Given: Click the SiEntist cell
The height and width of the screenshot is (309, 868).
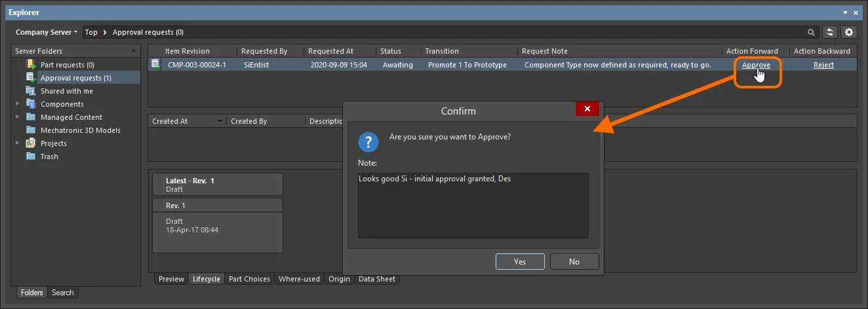Looking at the screenshot, I should (x=256, y=65).
